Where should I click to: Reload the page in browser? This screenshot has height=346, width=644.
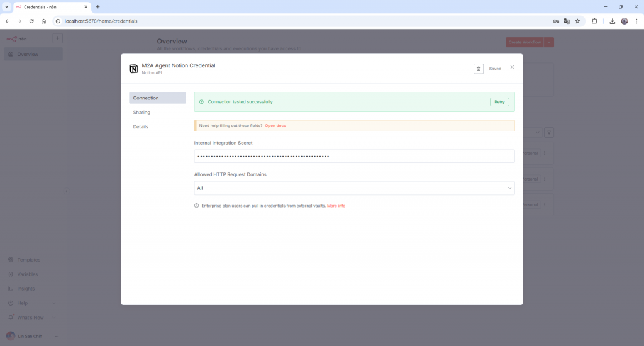(31, 21)
